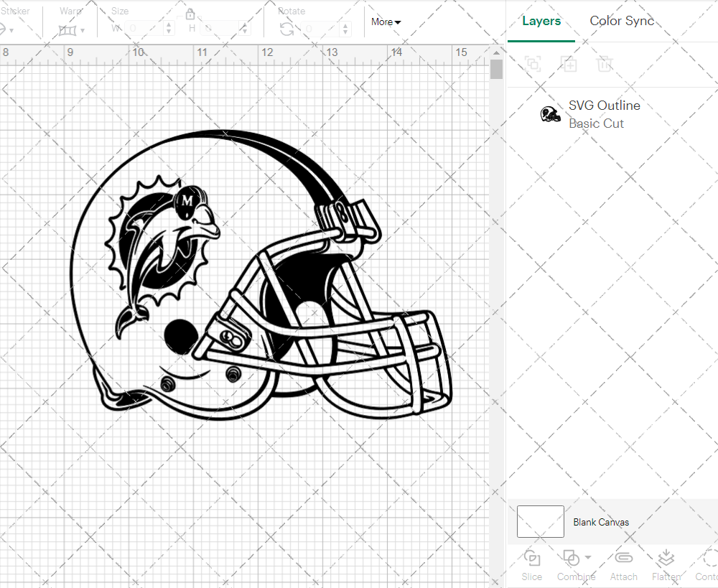Expand the Combine dropdown arrow

pos(588,558)
